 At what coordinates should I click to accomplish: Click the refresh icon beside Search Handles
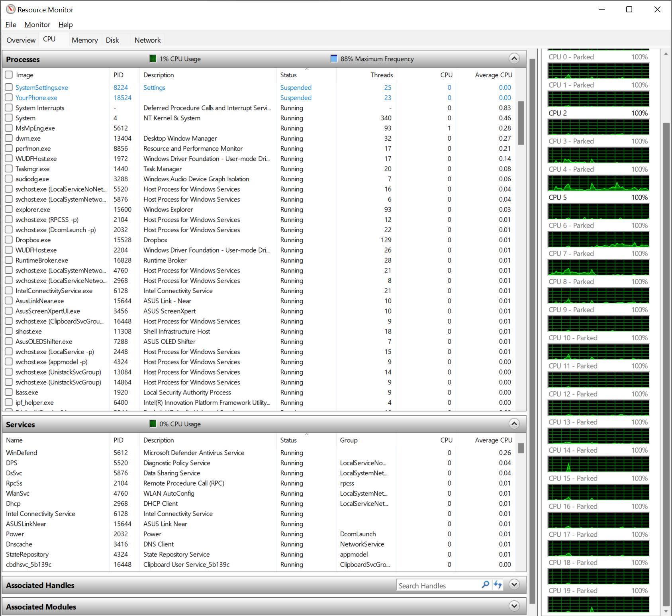(x=498, y=585)
